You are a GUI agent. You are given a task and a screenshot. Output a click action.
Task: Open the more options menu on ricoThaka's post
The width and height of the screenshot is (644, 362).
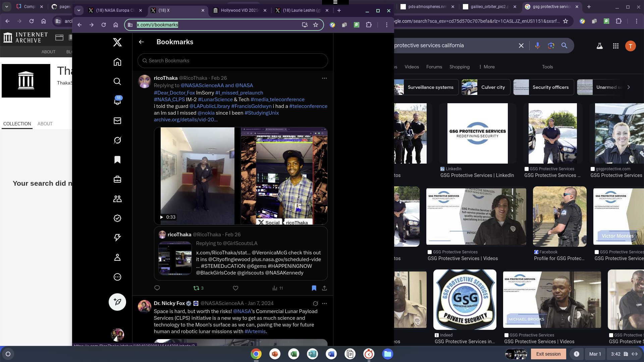[x=324, y=78]
